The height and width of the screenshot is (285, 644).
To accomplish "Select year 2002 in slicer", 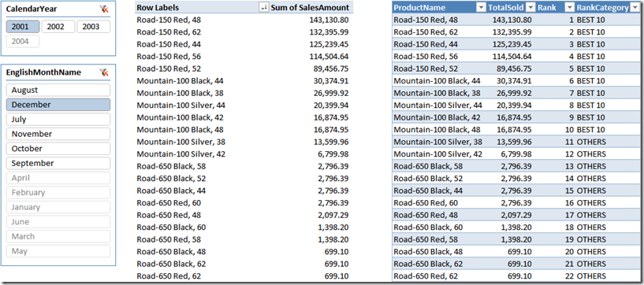I will coord(58,27).
